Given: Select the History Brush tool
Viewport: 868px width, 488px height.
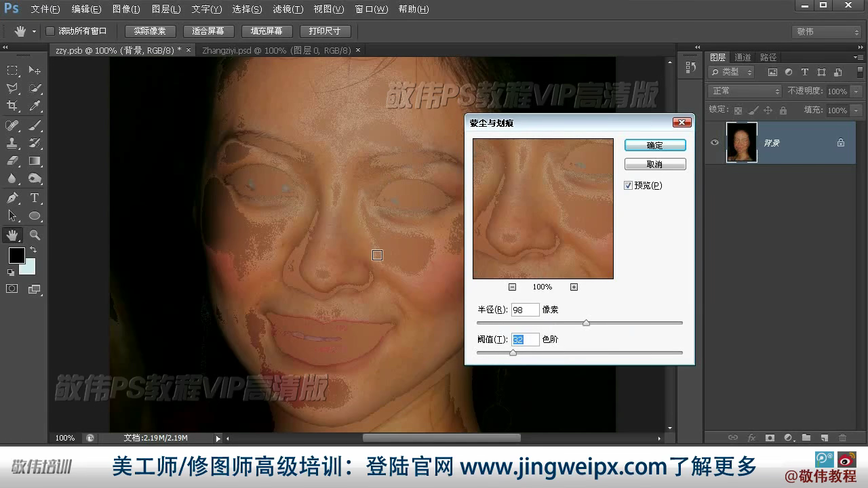Looking at the screenshot, I should 35,143.
